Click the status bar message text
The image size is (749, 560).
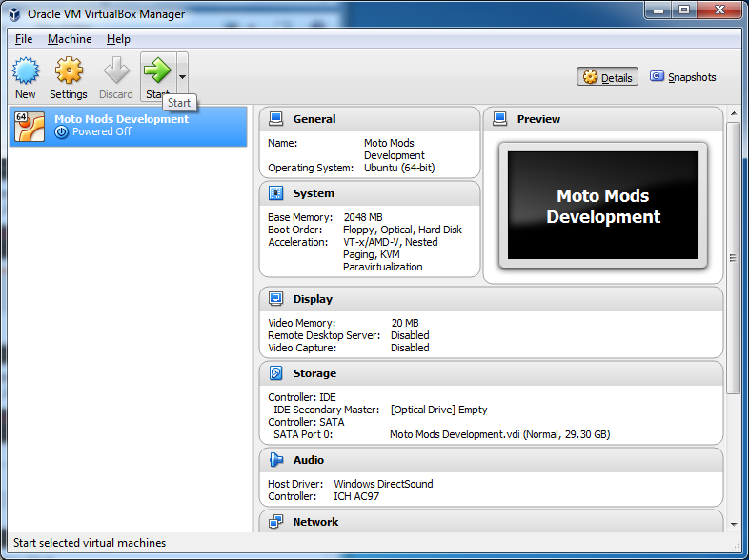[x=90, y=543]
